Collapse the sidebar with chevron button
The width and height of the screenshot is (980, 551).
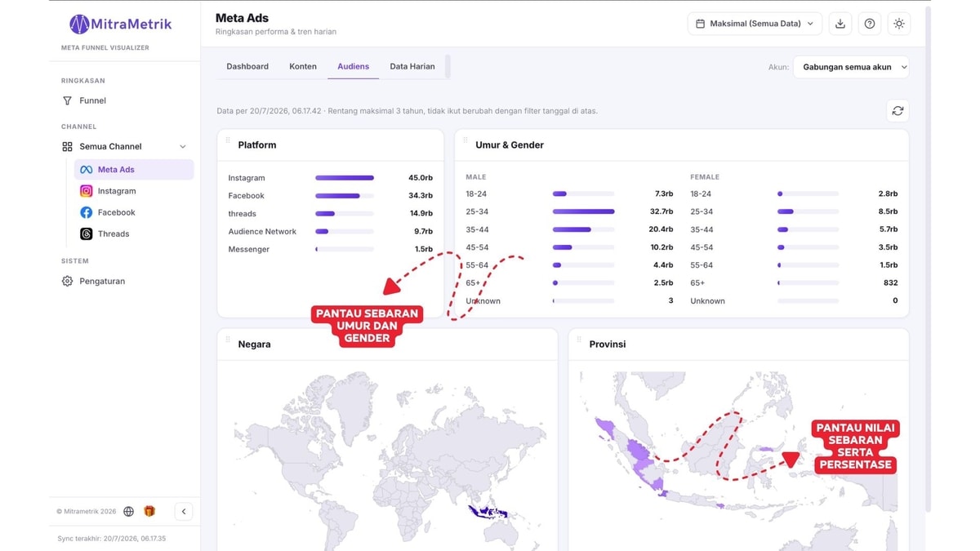click(184, 511)
